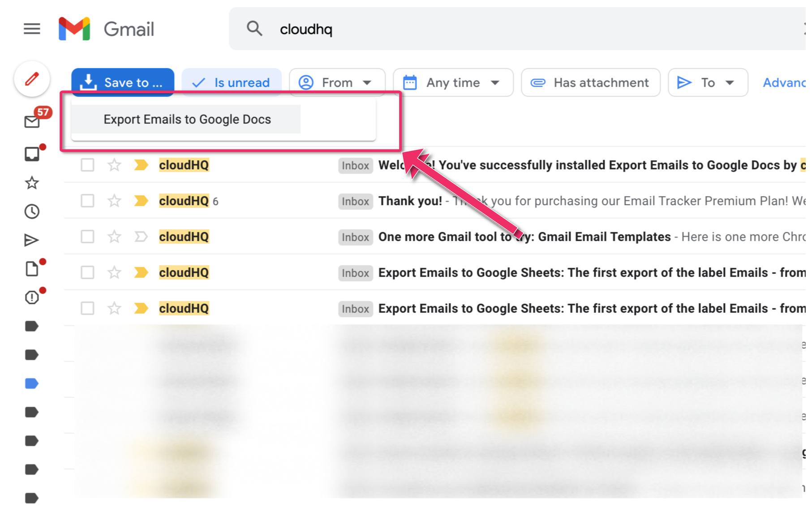This screenshot has height=508, width=812.
Task: Open the inbox icon with 57 badge
Action: tap(32, 121)
